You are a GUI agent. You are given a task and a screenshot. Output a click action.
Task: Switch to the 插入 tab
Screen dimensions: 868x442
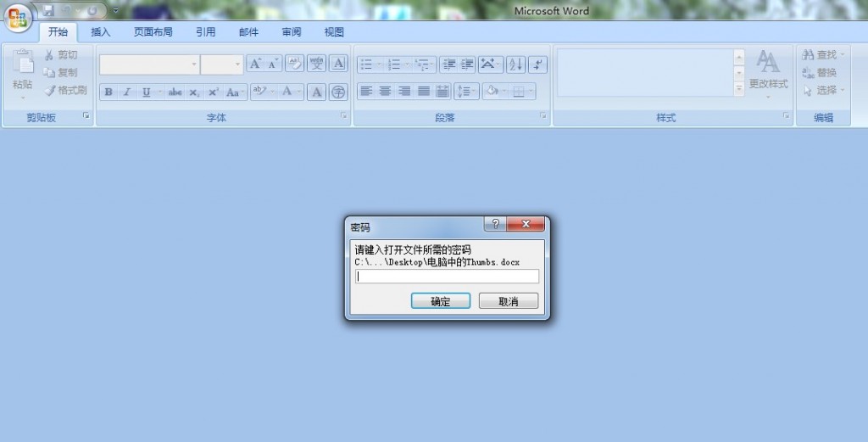(x=101, y=32)
